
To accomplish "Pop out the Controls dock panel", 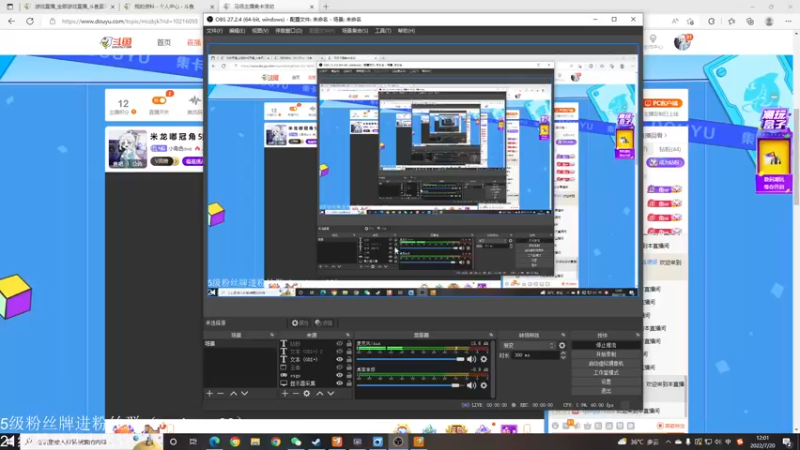I will pos(638,335).
